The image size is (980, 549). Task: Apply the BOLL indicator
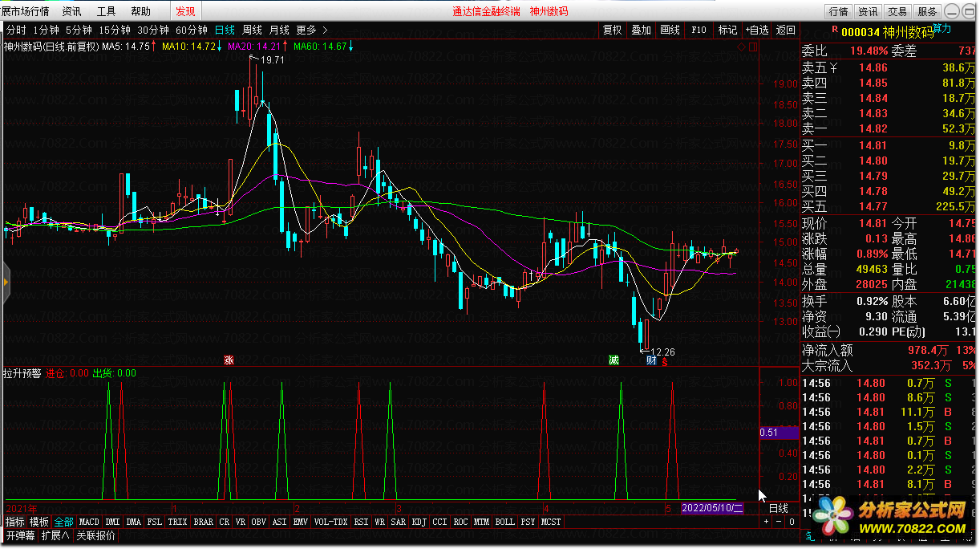[504, 522]
